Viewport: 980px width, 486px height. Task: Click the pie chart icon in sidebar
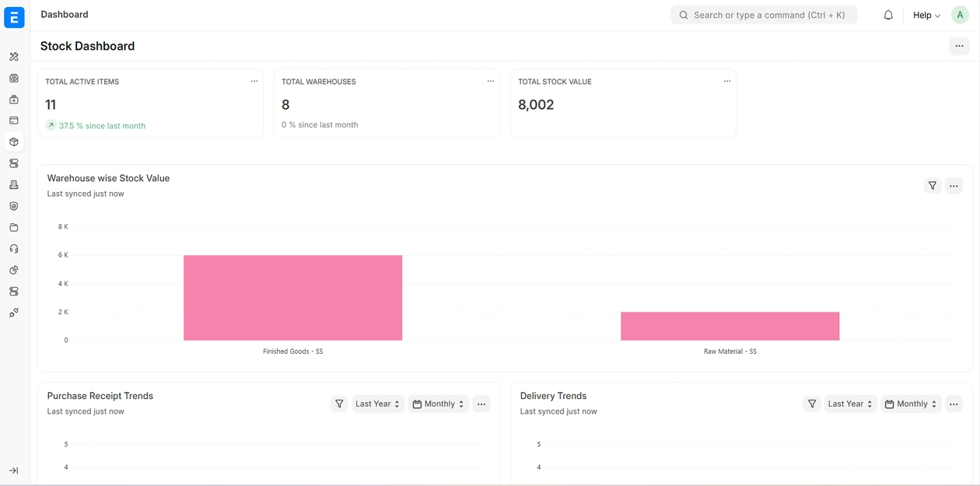[x=14, y=270]
